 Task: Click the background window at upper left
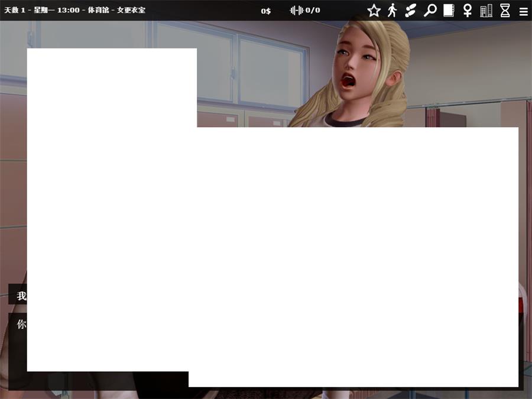[x=89, y=35]
